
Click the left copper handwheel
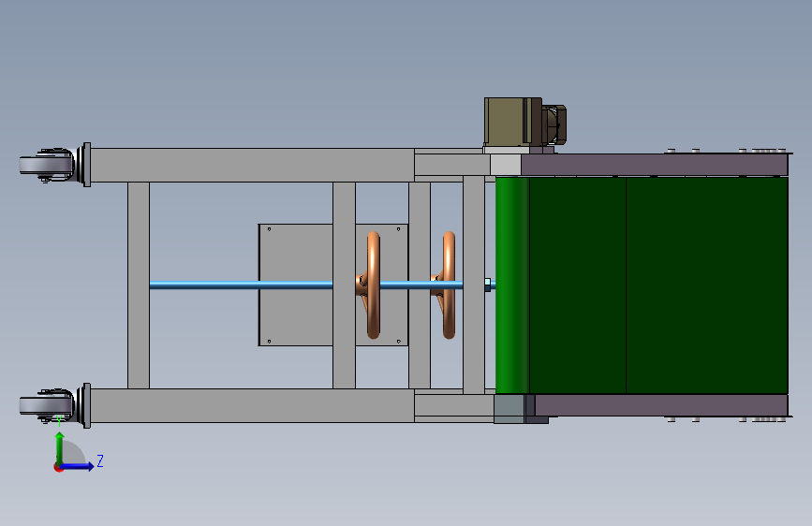(373, 285)
